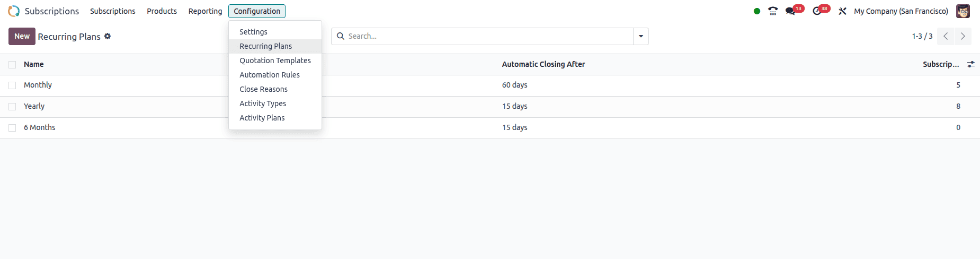
Task: Expand the search options dropdown arrow
Action: (641, 36)
